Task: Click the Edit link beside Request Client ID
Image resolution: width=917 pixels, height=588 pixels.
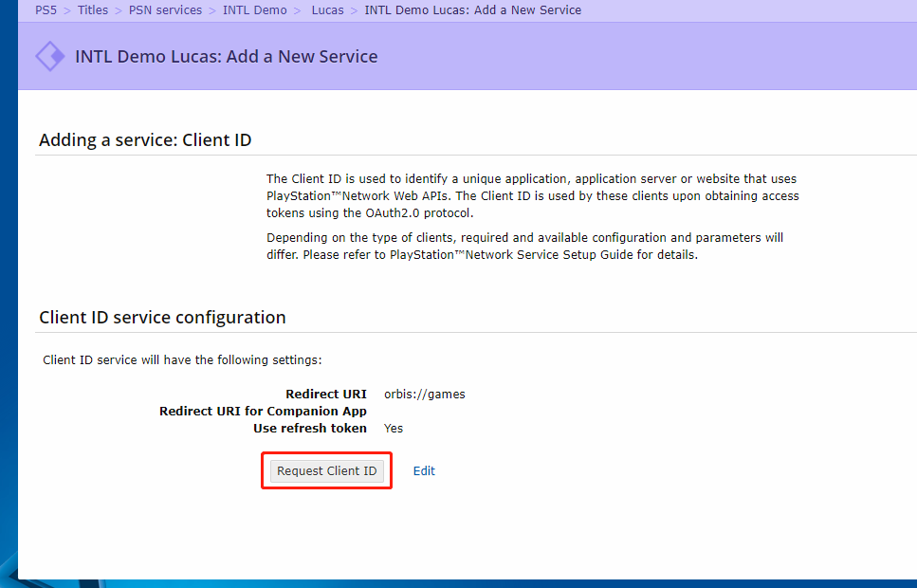Action: [x=424, y=471]
